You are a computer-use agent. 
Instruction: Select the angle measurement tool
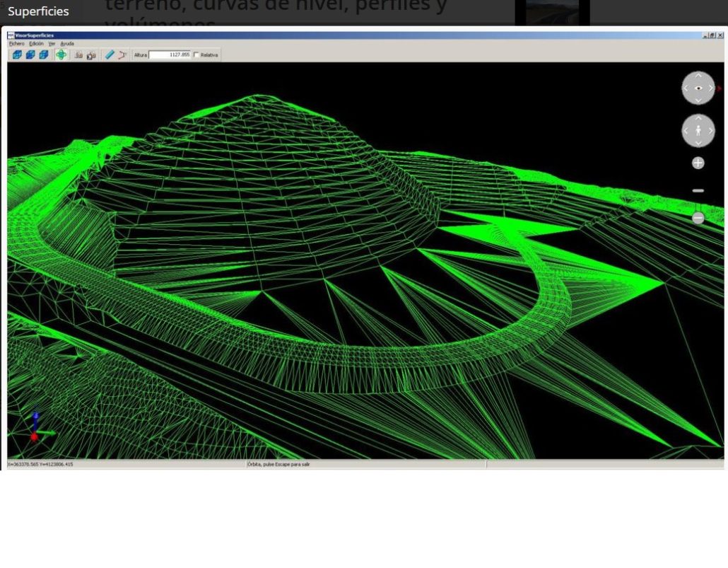(122, 54)
